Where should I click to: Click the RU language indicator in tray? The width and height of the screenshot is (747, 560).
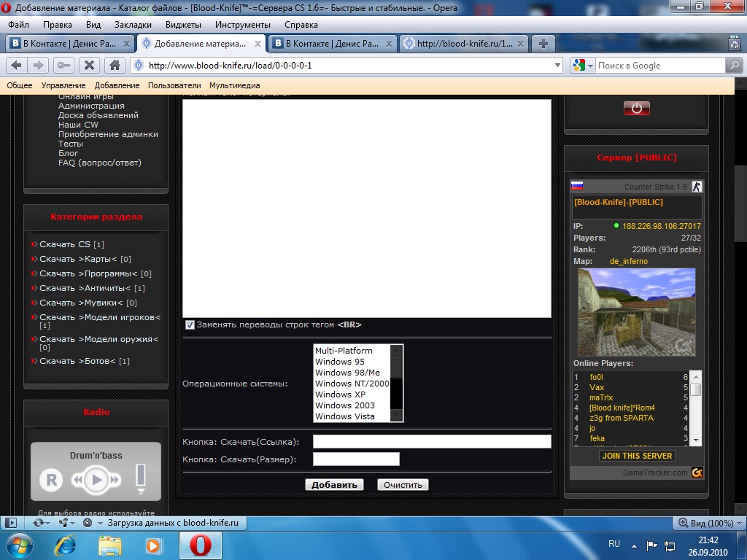pos(614,544)
